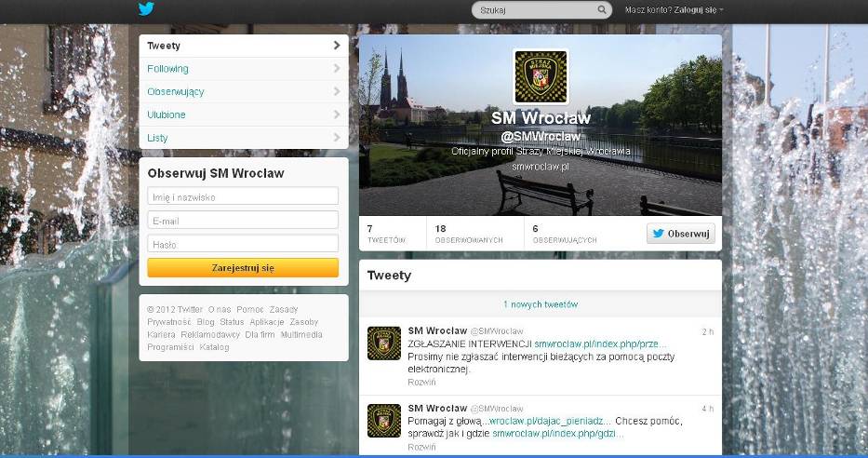Open the Multimedia footer link
The image size is (868, 458).
coord(301,334)
